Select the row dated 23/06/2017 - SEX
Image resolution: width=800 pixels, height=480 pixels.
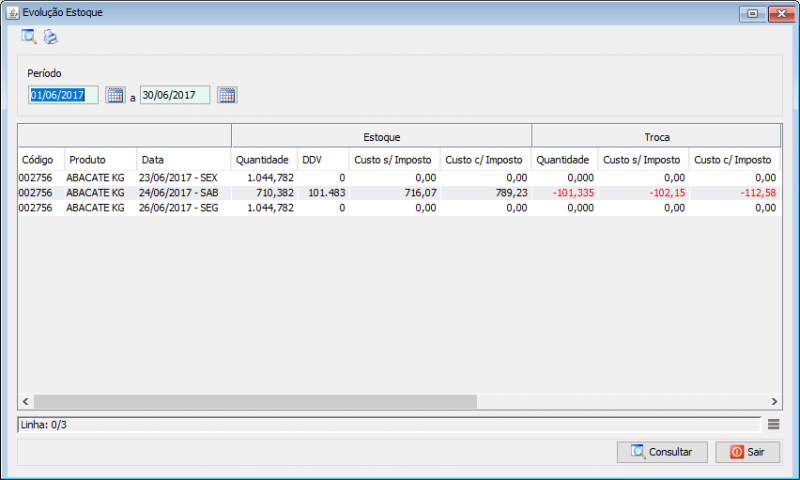tap(180, 178)
